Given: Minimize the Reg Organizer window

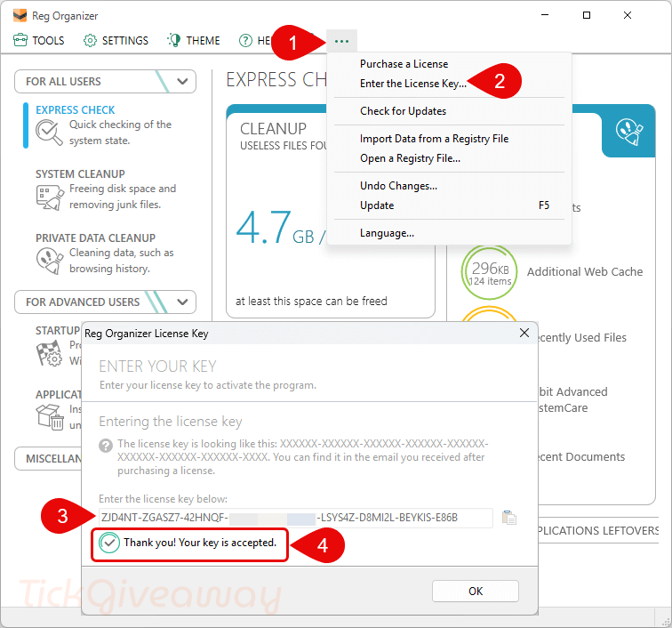Looking at the screenshot, I should pyautogui.click(x=545, y=15).
